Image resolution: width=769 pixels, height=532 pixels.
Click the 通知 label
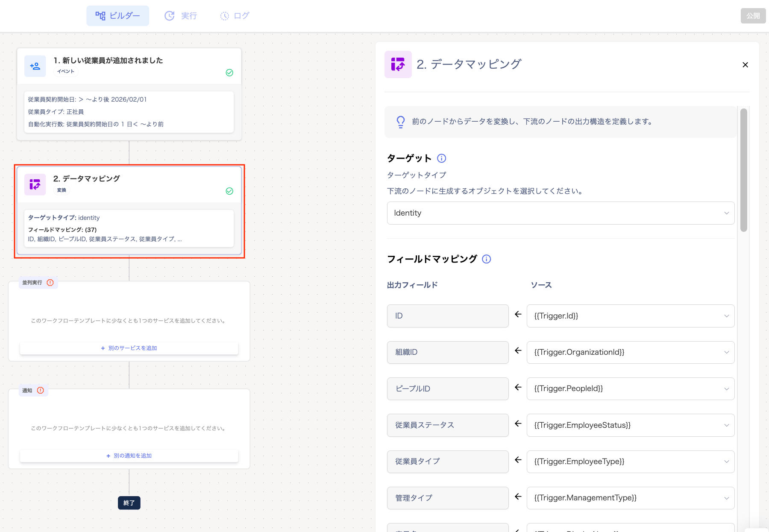click(x=27, y=391)
